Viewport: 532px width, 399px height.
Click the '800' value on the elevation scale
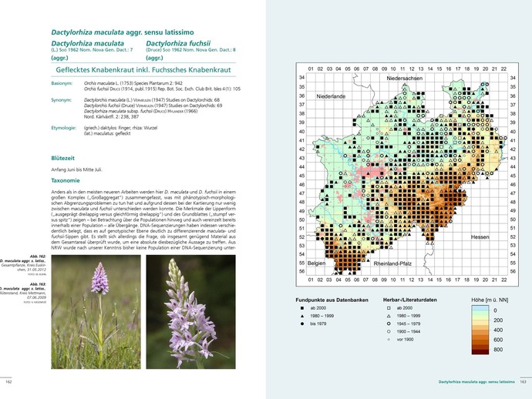[498, 350]
